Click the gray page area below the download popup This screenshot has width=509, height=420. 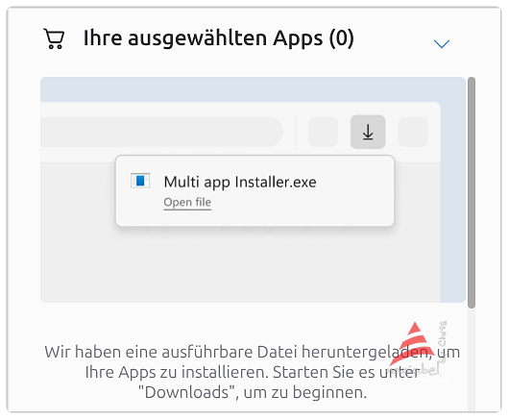tap(240, 266)
